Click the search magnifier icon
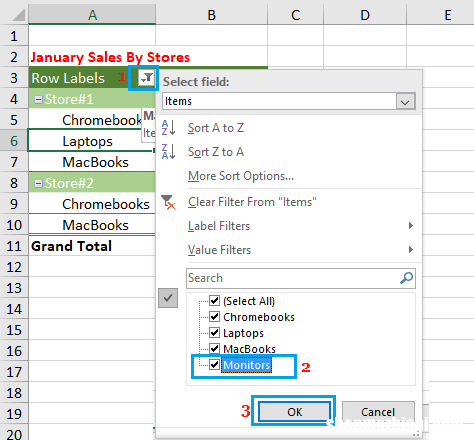474x440 pixels. tap(406, 278)
